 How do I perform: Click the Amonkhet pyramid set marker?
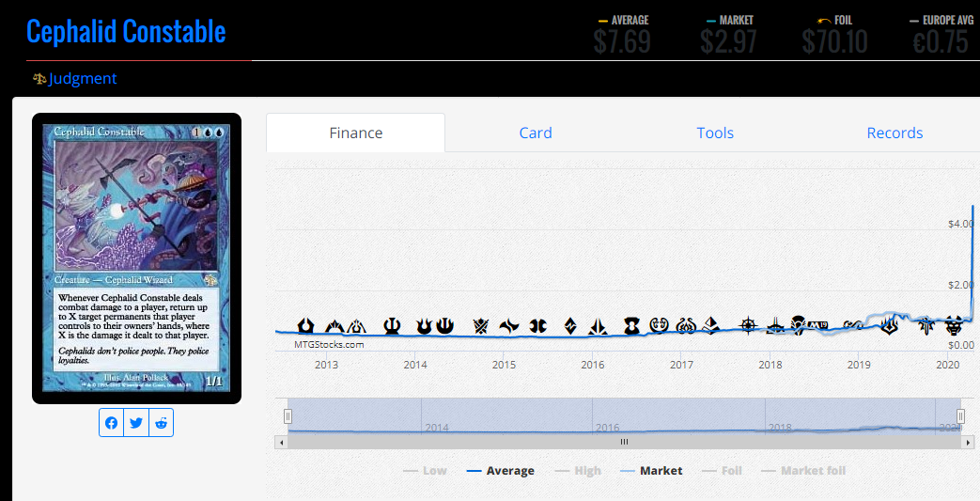coord(710,326)
